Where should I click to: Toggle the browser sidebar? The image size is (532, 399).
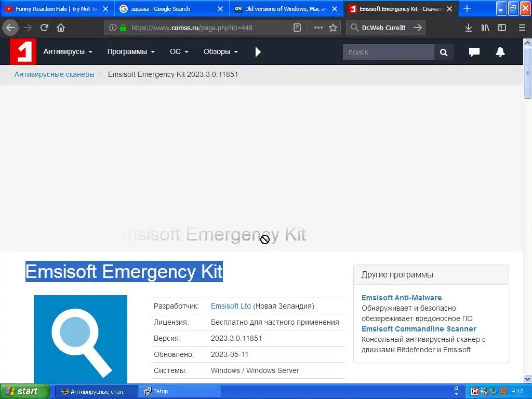point(502,28)
